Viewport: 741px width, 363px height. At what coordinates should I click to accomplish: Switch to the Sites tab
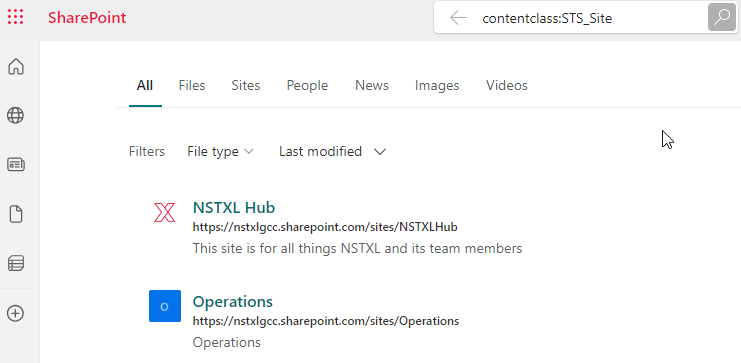tap(246, 86)
